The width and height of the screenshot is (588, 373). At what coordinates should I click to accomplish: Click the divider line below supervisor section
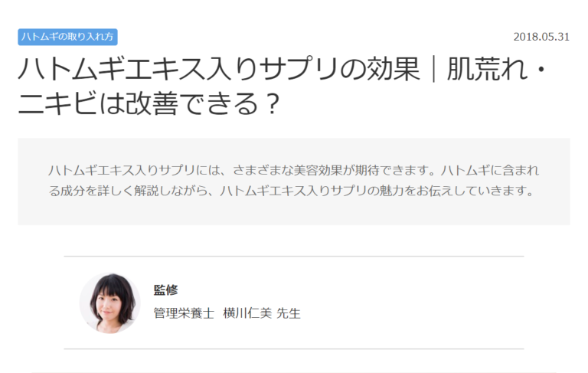pyautogui.click(x=294, y=349)
